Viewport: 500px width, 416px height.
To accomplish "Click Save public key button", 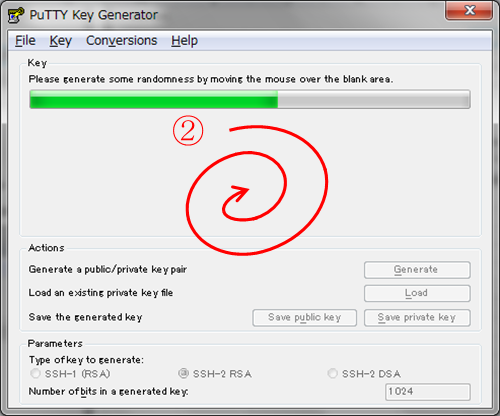I will [x=304, y=318].
